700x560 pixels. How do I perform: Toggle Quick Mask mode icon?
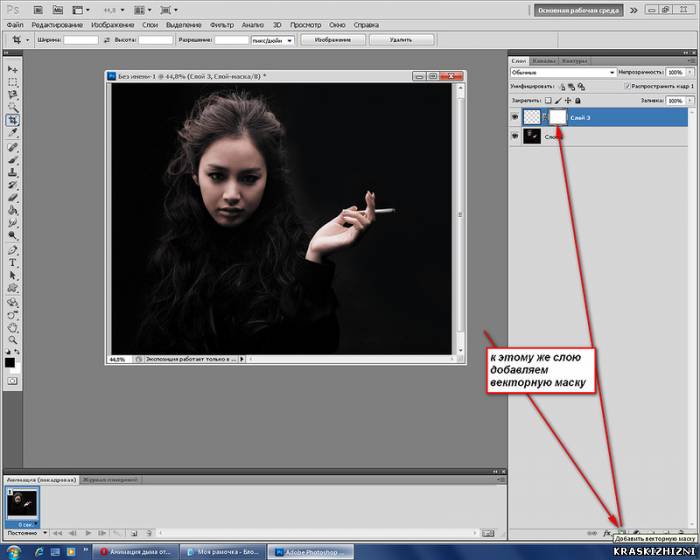12,381
